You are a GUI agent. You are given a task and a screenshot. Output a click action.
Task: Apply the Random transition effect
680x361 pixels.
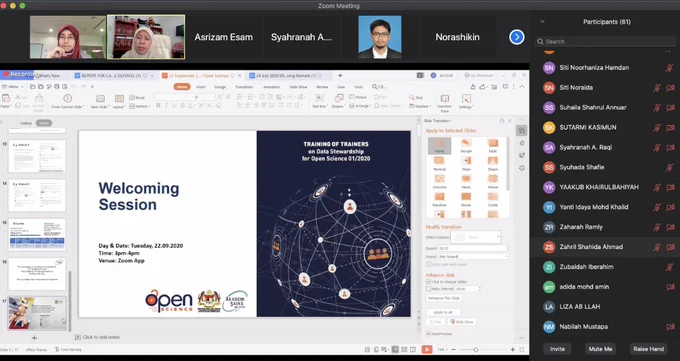click(439, 200)
